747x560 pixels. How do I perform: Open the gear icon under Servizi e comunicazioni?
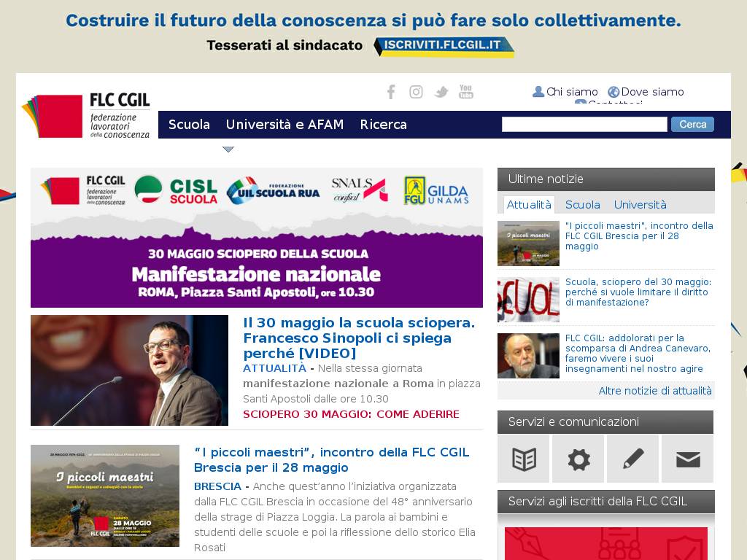(578, 459)
